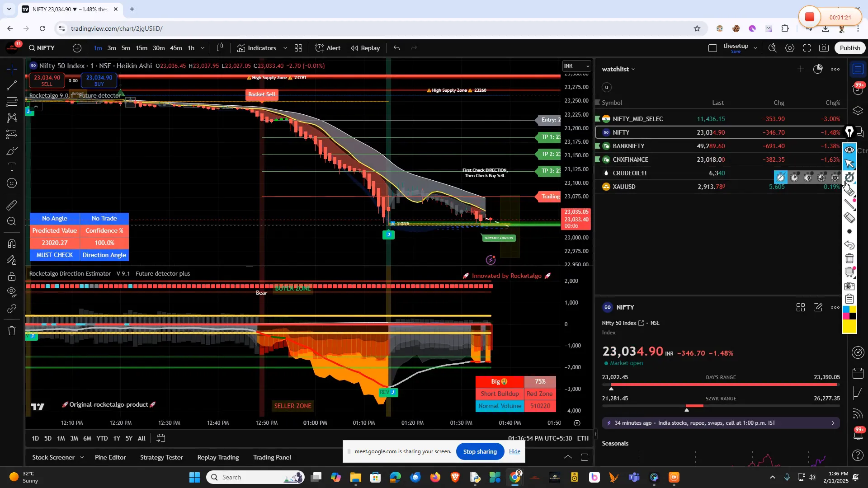Viewport: 868px width, 488px height.
Task: Click the browser address bar
Action: [x=181, y=28]
